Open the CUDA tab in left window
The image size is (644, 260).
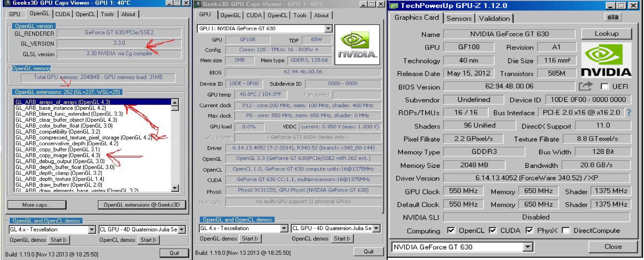pos(62,14)
